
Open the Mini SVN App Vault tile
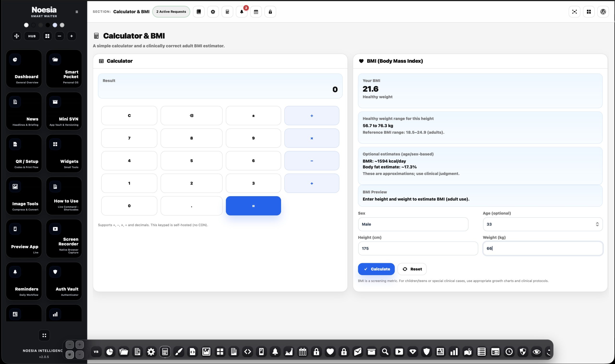64,111
